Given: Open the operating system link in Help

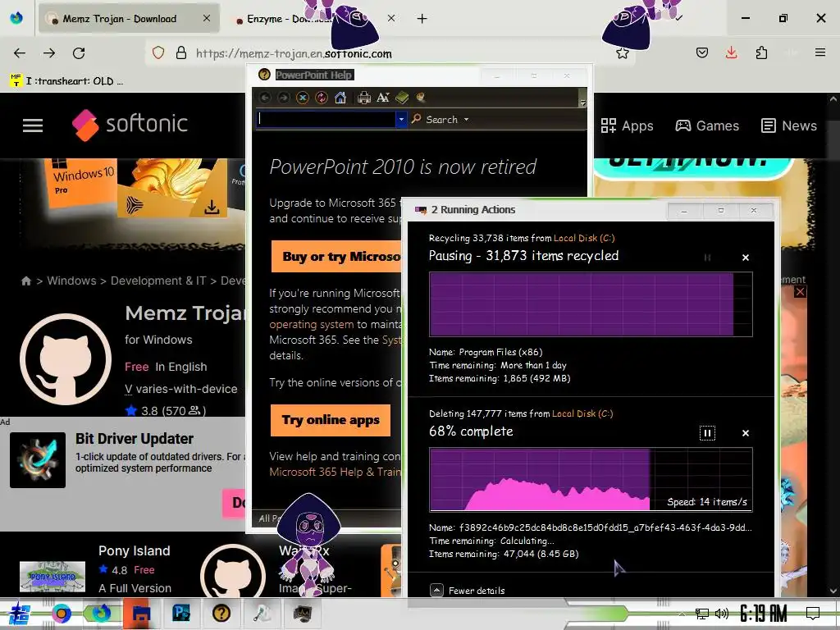Looking at the screenshot, I should tap(311, 324).
